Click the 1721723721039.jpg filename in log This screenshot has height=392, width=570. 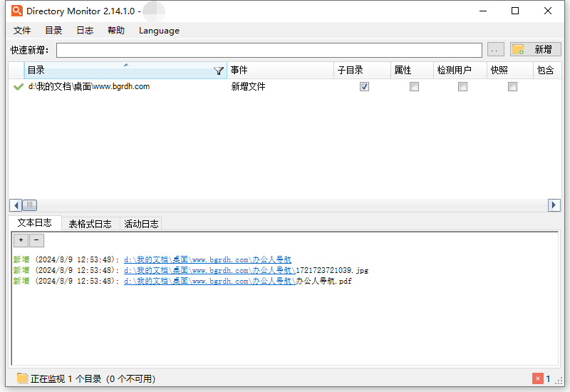[332, 270]
